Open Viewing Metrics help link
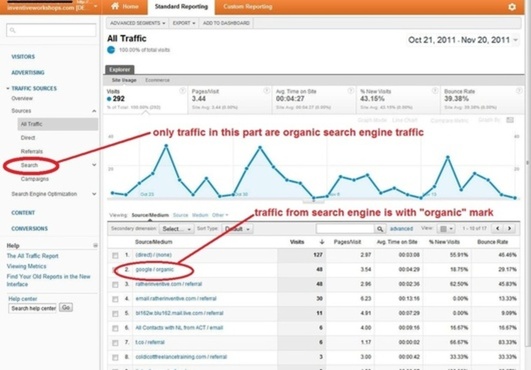Image resolution: width=531 pixels, height=370 pixels. point(26,266)
